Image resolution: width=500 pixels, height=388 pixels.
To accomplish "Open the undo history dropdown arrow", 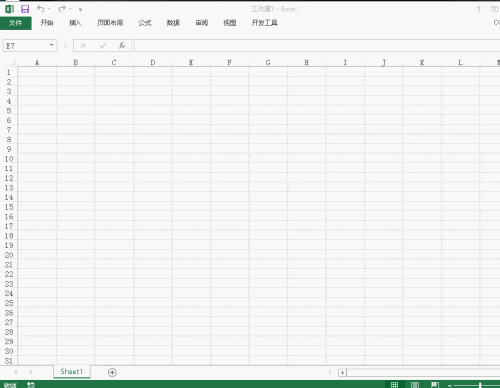I will (49, 9).
